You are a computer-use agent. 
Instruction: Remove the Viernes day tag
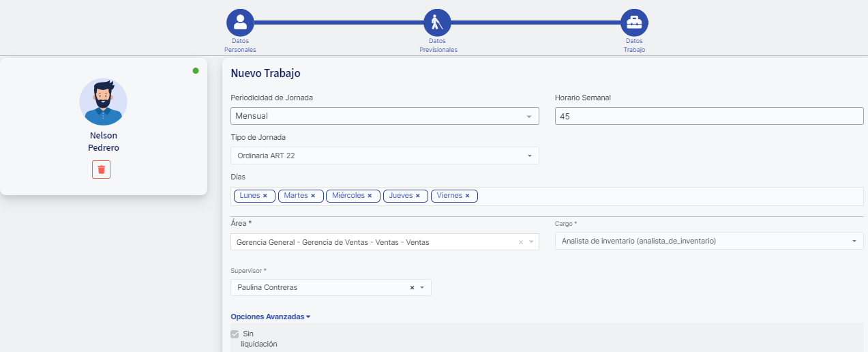click(468, 196)
